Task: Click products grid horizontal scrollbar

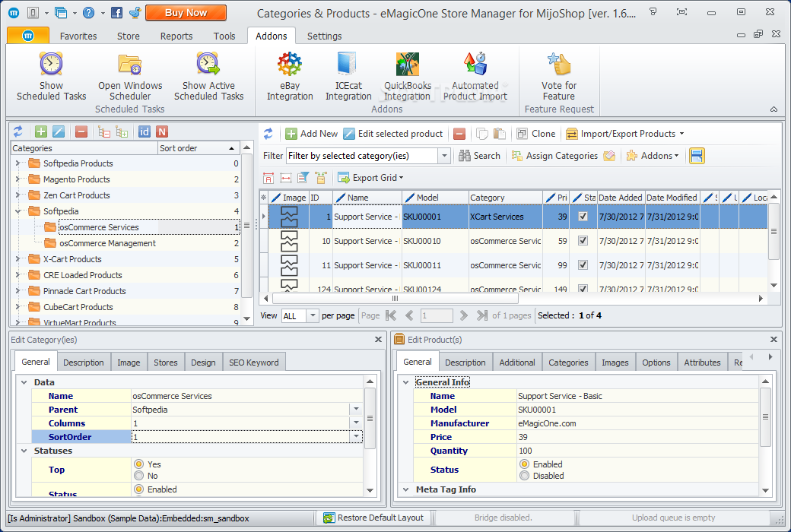Action: click(395, 299)
